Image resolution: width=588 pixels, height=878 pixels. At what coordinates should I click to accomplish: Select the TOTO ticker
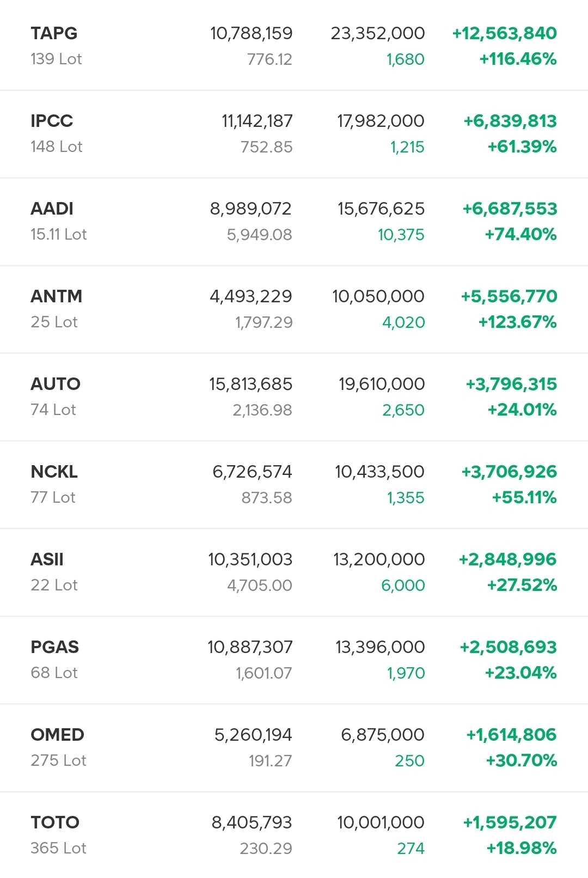(55, 822)
